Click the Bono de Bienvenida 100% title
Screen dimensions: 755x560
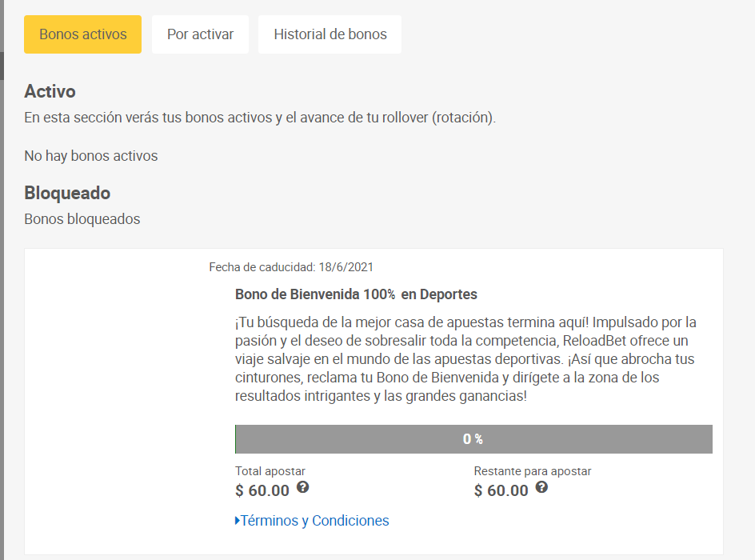point(356,294)
